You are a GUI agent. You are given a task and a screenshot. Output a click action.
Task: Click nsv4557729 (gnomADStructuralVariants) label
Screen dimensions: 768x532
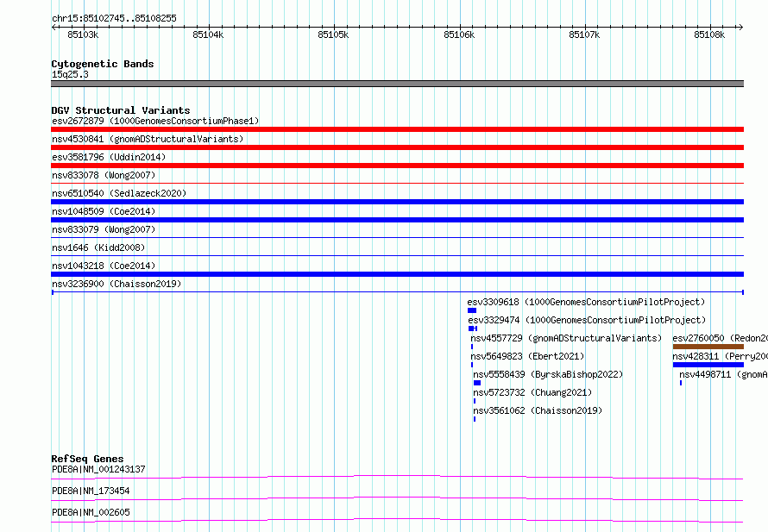click(x=566, y=338)
